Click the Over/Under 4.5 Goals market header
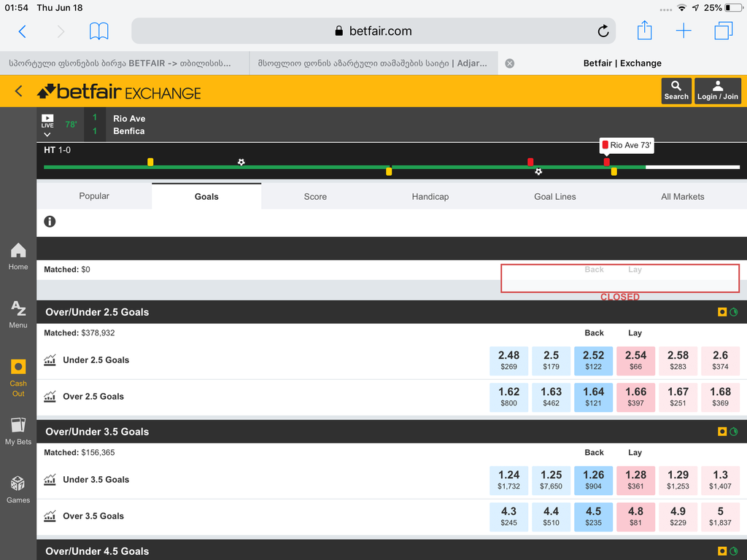Viewport: 747px width, 560px height. tap(392, 551)
